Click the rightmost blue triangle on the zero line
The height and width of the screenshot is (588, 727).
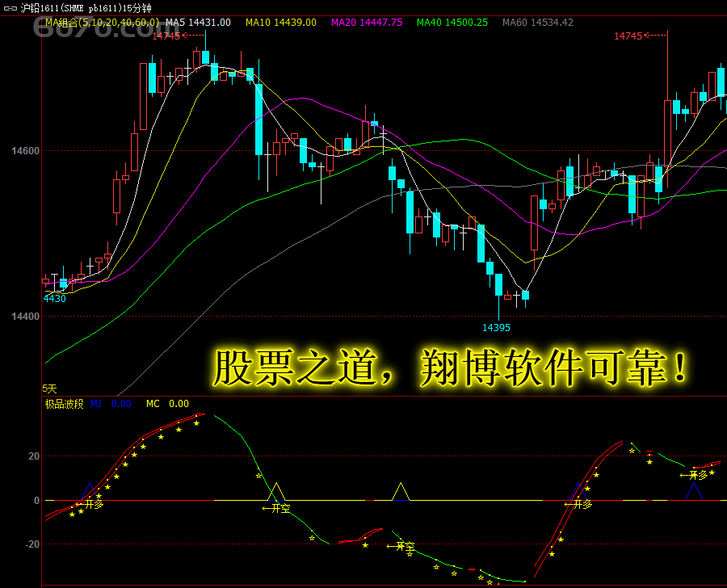[694, 492]
